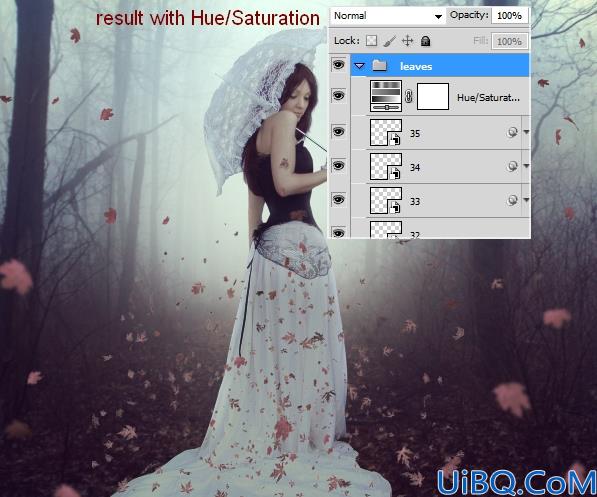597x497 pixels.
Task: Click lock image pixels brush icon
Action: tap(389, 41)
